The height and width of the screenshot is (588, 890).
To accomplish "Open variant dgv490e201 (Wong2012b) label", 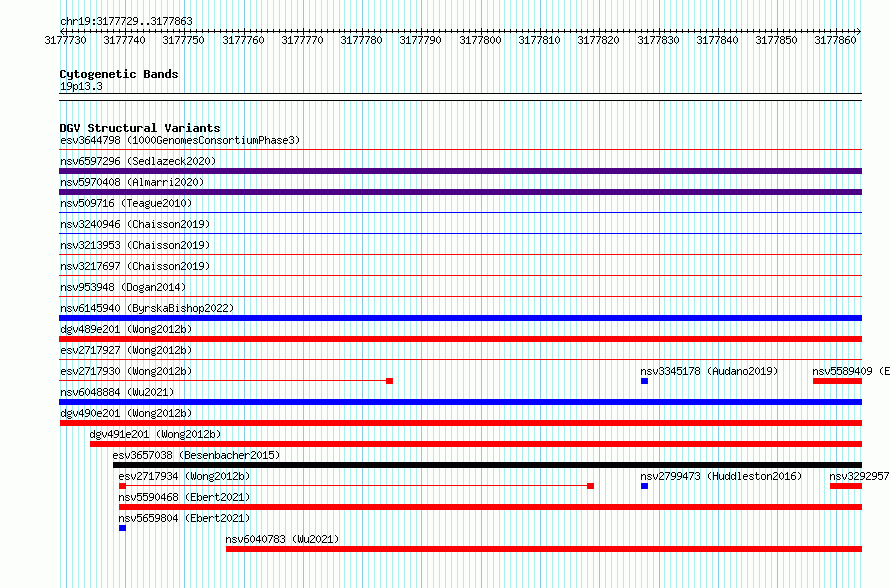I will (x=126, y=413).
